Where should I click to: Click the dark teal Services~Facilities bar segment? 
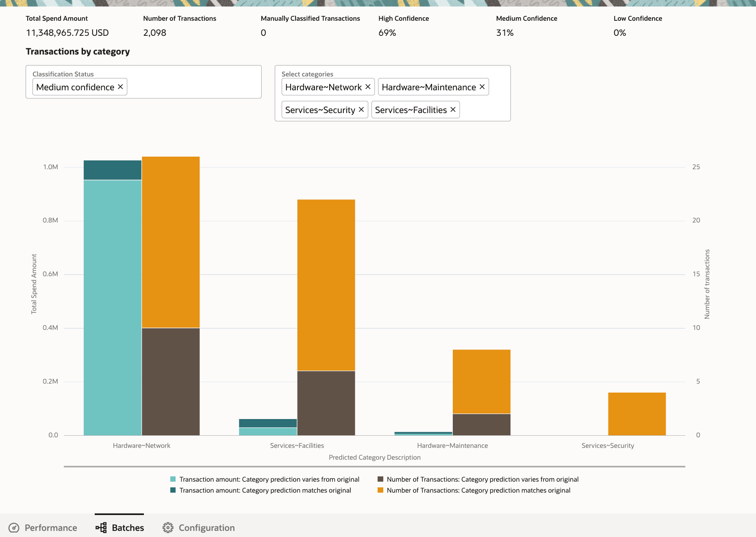pyautogui.click(x=268, y=423)
